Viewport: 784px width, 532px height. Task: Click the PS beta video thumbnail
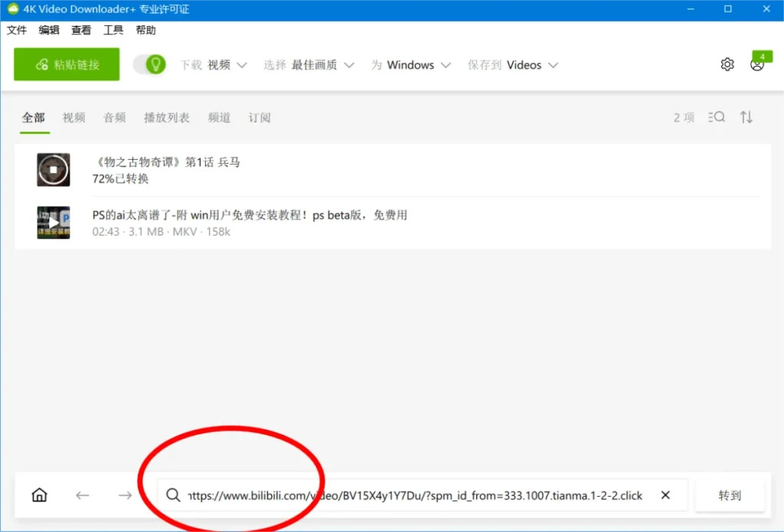click(x=53, y=222)
